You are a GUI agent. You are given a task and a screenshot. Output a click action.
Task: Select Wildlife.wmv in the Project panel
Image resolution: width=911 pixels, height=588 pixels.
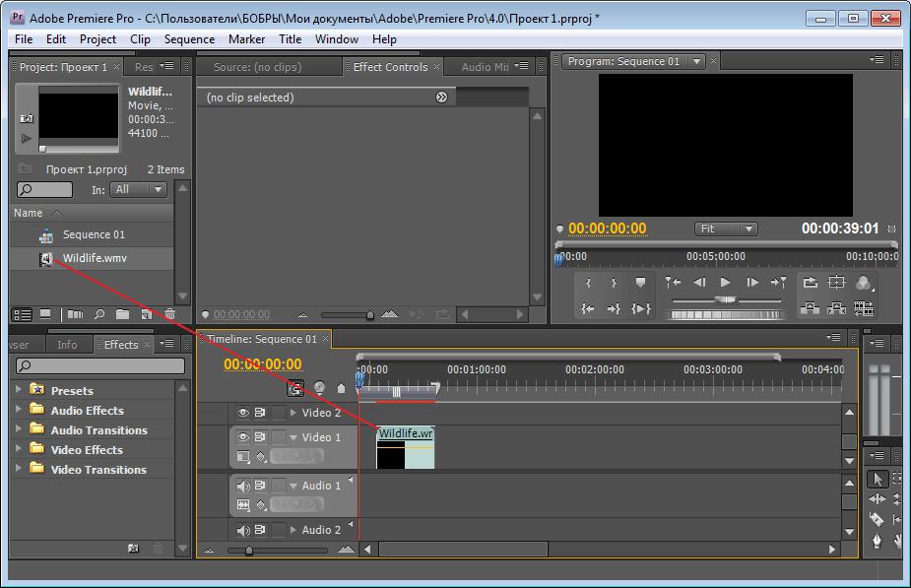(x=95, y=259)
